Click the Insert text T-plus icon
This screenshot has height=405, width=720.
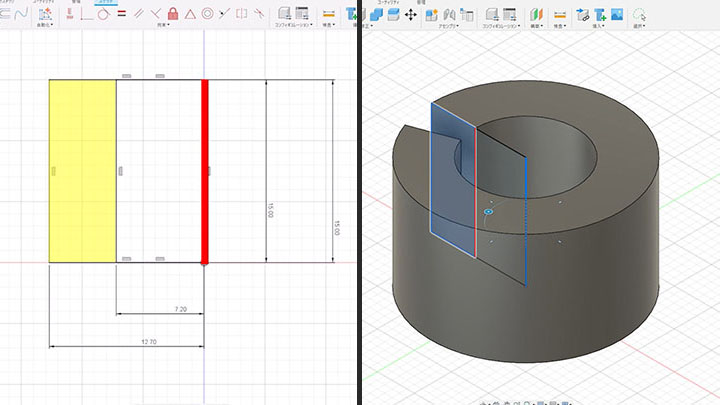(600, 15)
